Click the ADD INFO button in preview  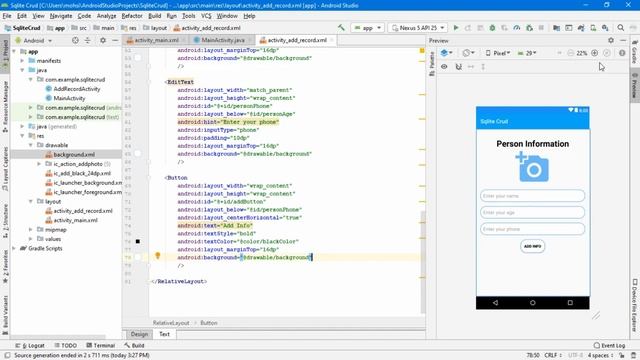tap(532, 246)
